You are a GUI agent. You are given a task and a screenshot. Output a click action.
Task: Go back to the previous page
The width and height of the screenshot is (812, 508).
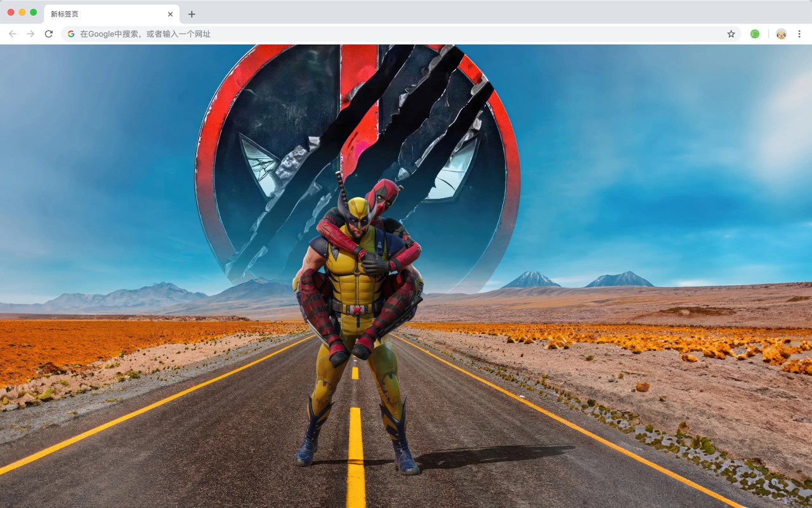click(13, 34)
